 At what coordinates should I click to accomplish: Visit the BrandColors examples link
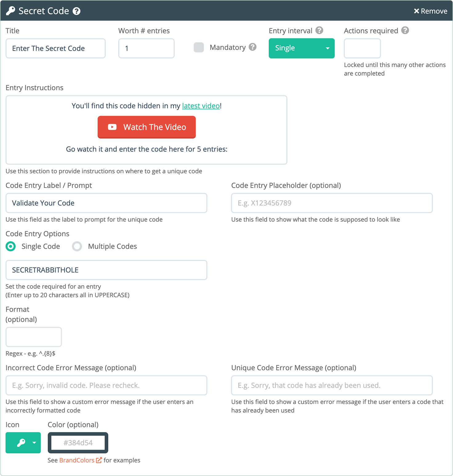(x=77, y=460)
